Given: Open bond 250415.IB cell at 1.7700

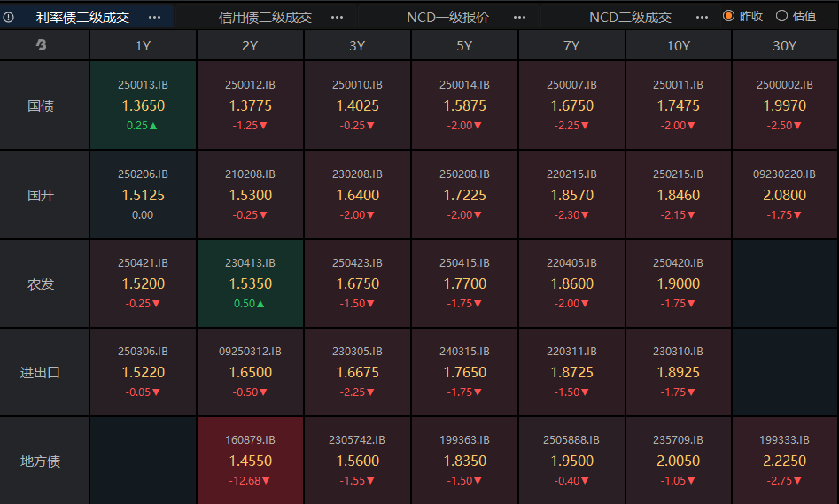Looking at the screenshot, I should [x=464, y=283].
